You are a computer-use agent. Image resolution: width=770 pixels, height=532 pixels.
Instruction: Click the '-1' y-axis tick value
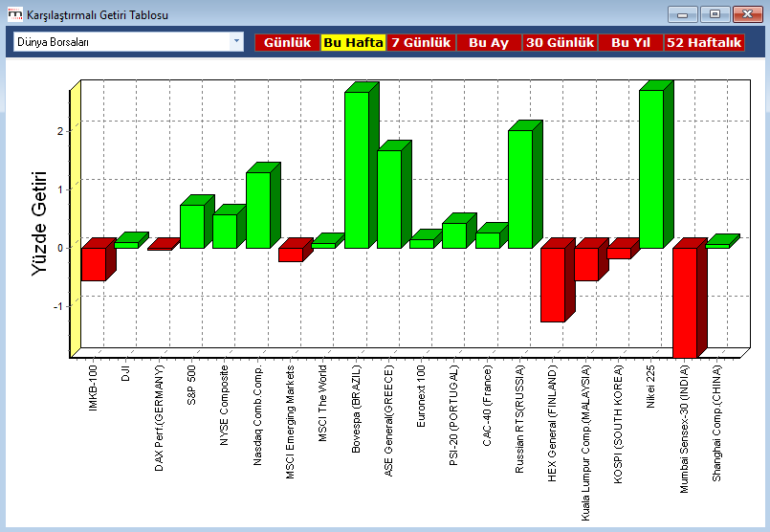[x=58, y=306]
